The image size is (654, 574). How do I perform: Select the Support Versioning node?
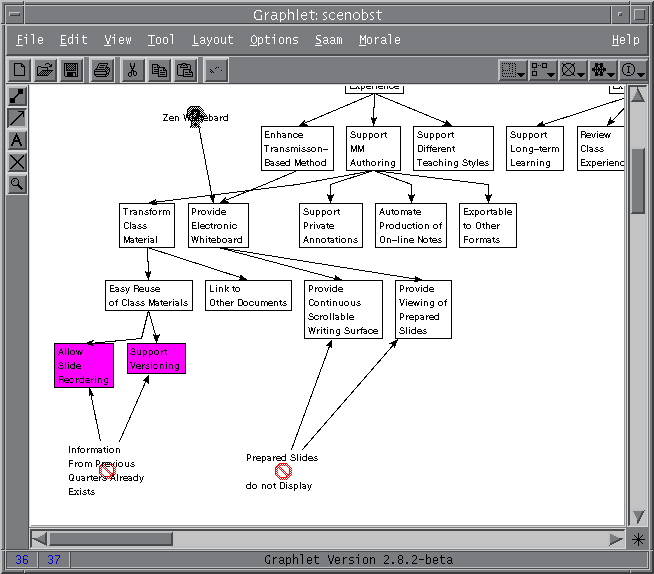tap(156, 359)
